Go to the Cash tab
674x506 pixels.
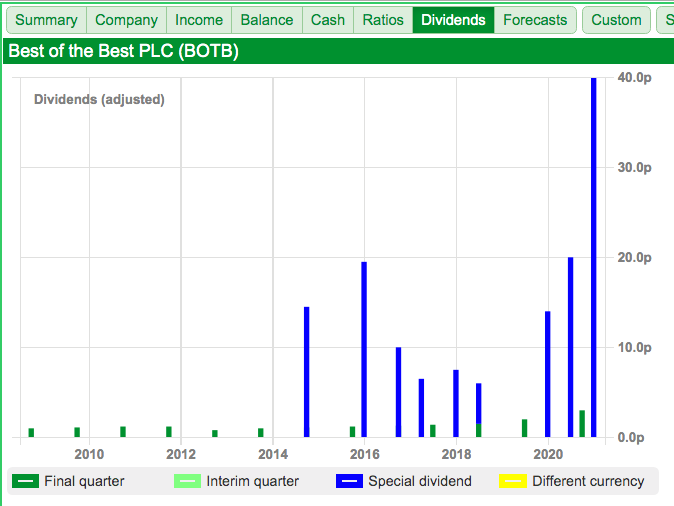[328, 20]
